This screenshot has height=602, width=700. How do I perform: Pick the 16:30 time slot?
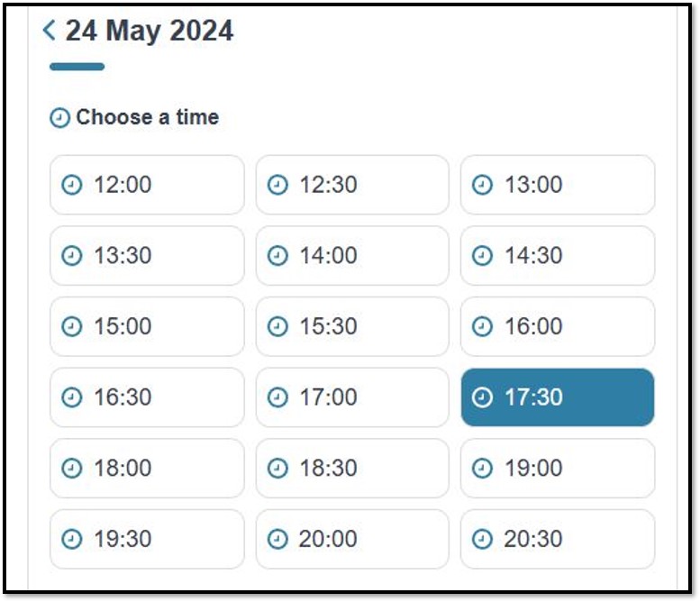click(147, 397)
